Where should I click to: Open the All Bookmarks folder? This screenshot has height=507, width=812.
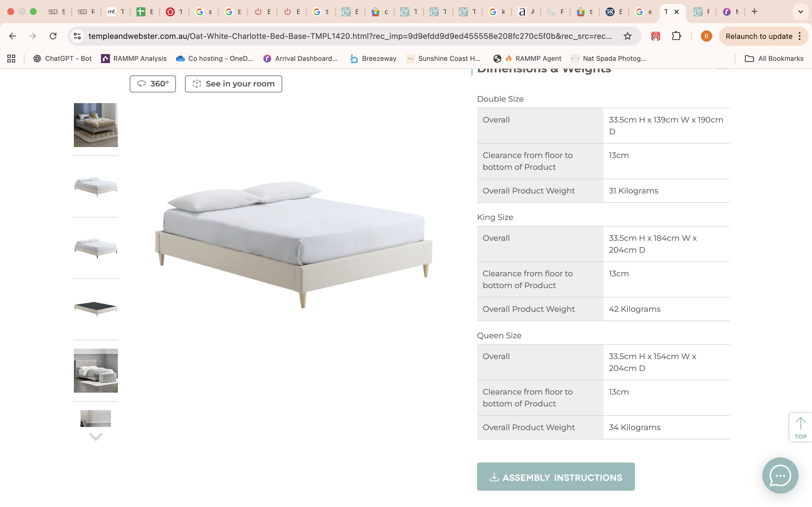point(774,58)
